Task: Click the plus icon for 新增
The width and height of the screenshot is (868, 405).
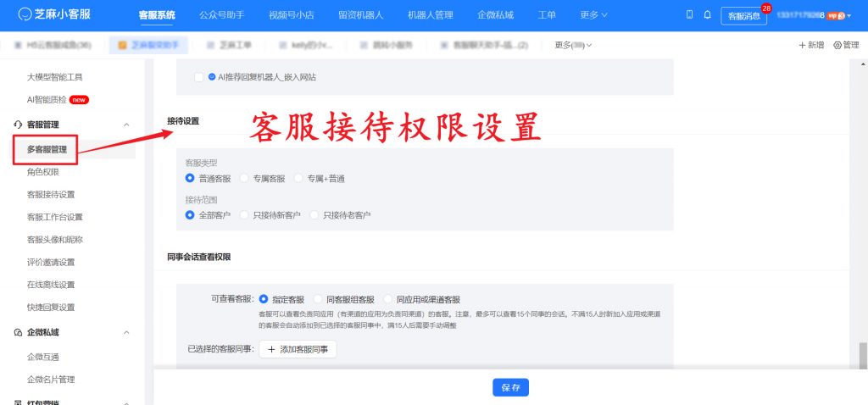Action: pyautogui.click(x=802, y=46)
